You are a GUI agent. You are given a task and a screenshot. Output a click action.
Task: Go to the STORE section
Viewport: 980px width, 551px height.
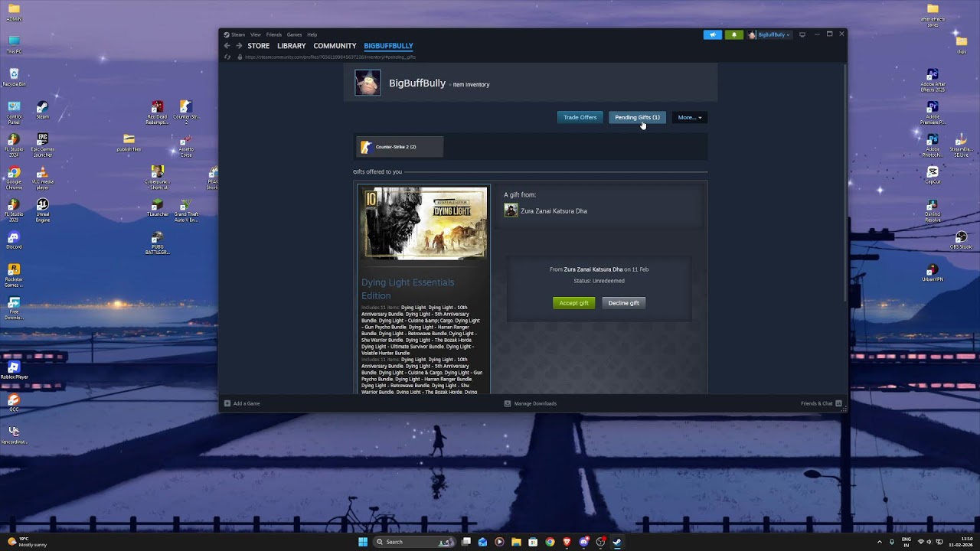[258, 46]
